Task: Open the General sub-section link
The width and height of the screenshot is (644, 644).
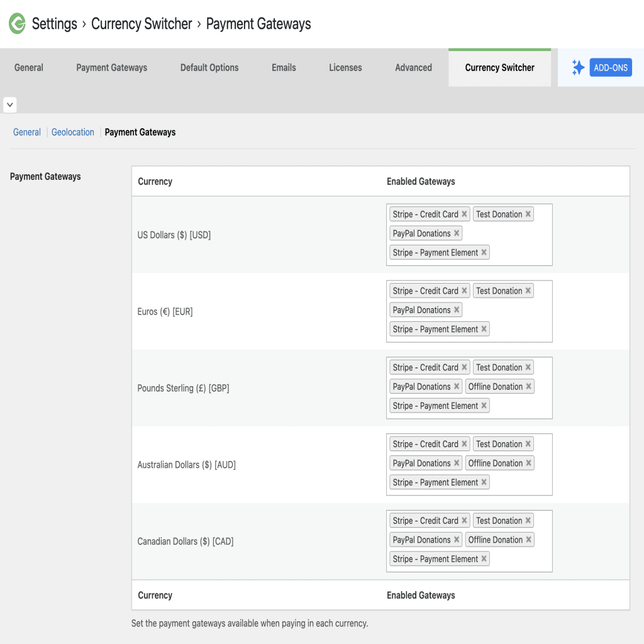Action: click(26, 132)
